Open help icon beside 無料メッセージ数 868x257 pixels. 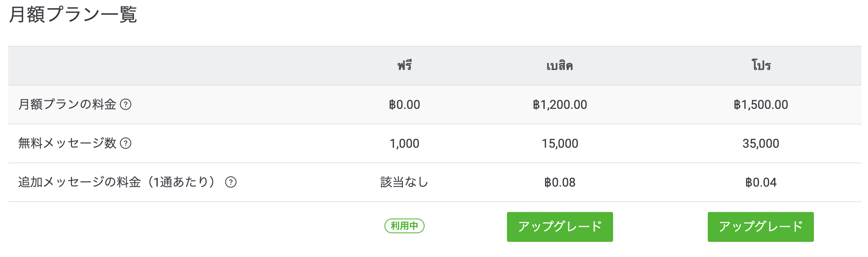[125, 144]
